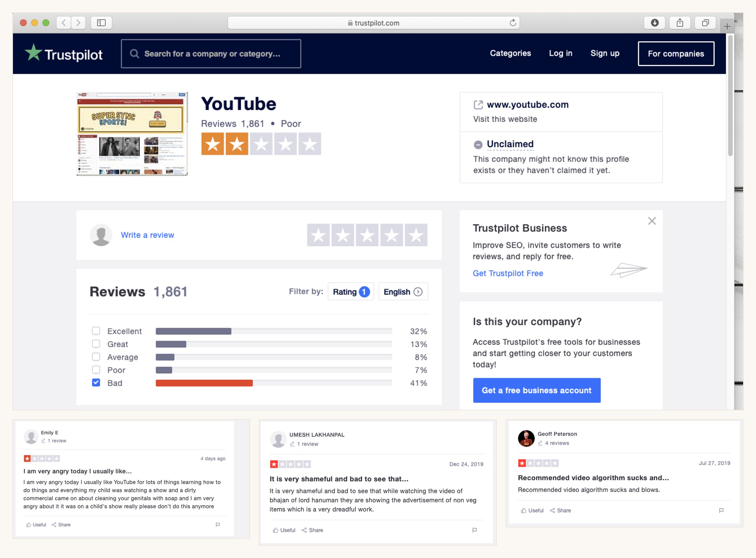Rate one star in Write a review
This screenshot has width=756, height=558.
[318, 235]
